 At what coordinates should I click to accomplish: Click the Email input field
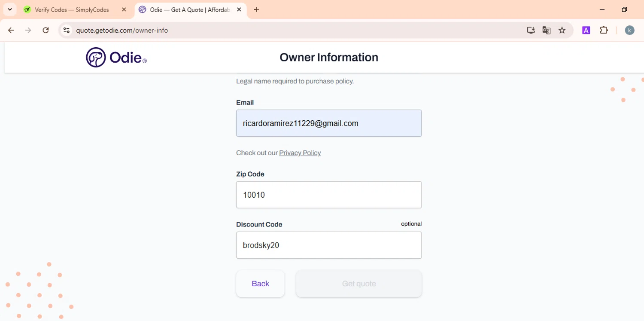[x=329, y=123]
